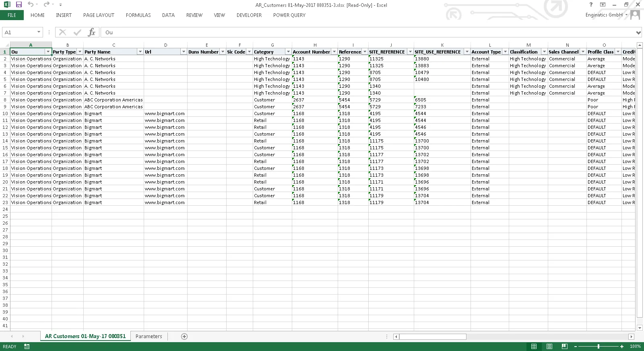
Task: Click horizontal scrollbar left arrow
Action: click(396, 337)
